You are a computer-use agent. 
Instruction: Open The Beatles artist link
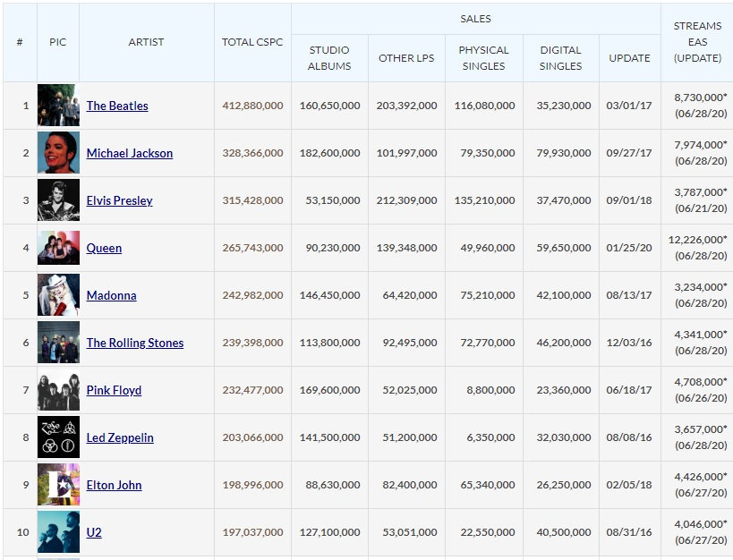coord(117,106)
